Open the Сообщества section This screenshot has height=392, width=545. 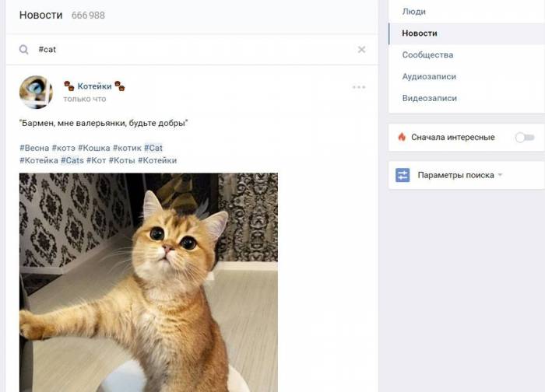coord(427,55)
